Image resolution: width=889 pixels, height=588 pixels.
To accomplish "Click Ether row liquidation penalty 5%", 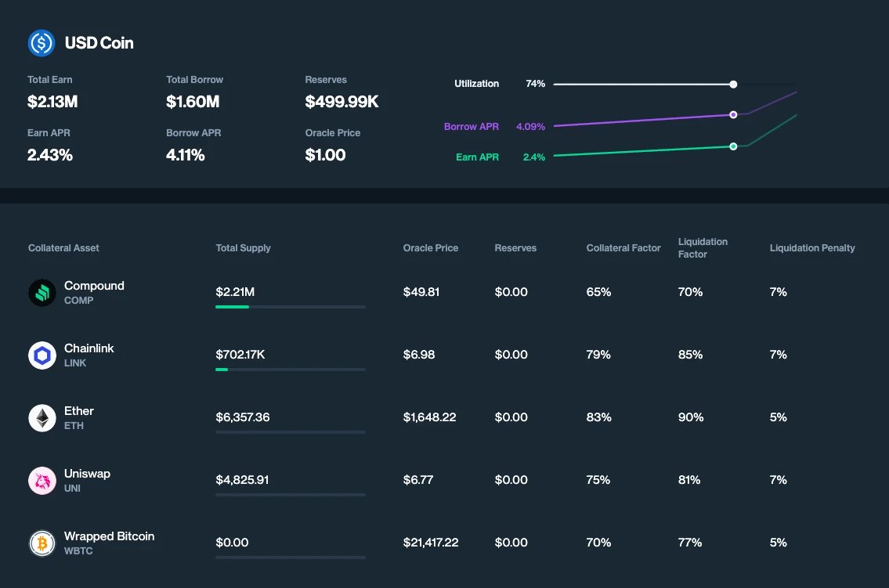I will pyautogui.click(x=779, y=417).
